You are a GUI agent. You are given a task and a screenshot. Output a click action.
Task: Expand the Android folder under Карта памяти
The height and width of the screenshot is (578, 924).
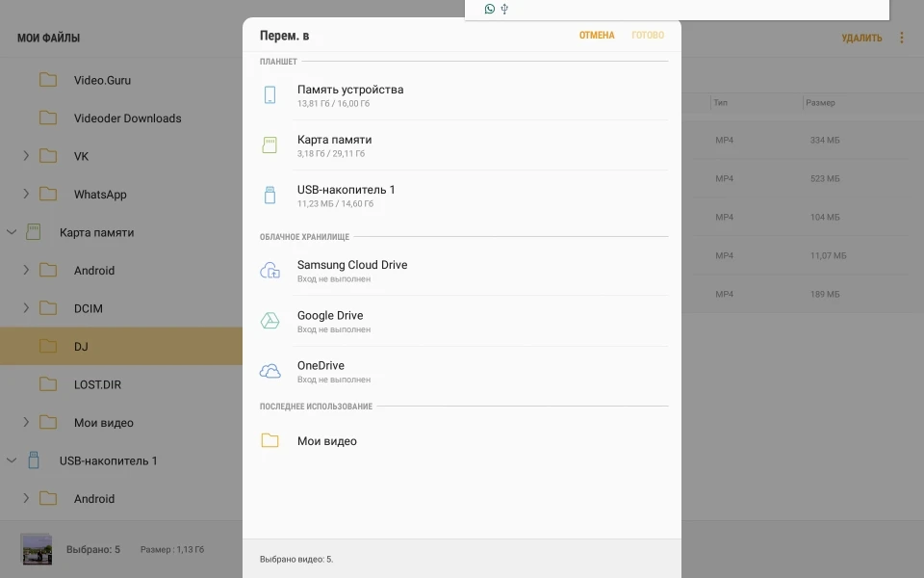(26, 270)
